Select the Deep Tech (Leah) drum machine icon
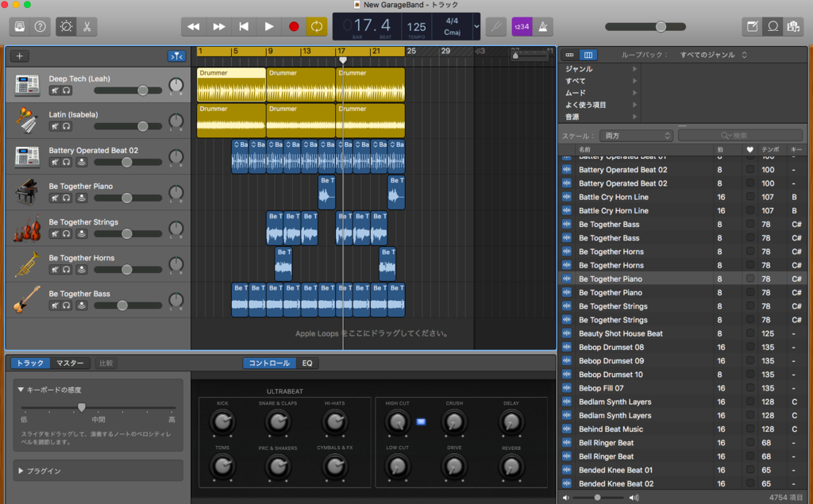The width and height of the screenshot is (813, 504). click(x=27, y=84)
